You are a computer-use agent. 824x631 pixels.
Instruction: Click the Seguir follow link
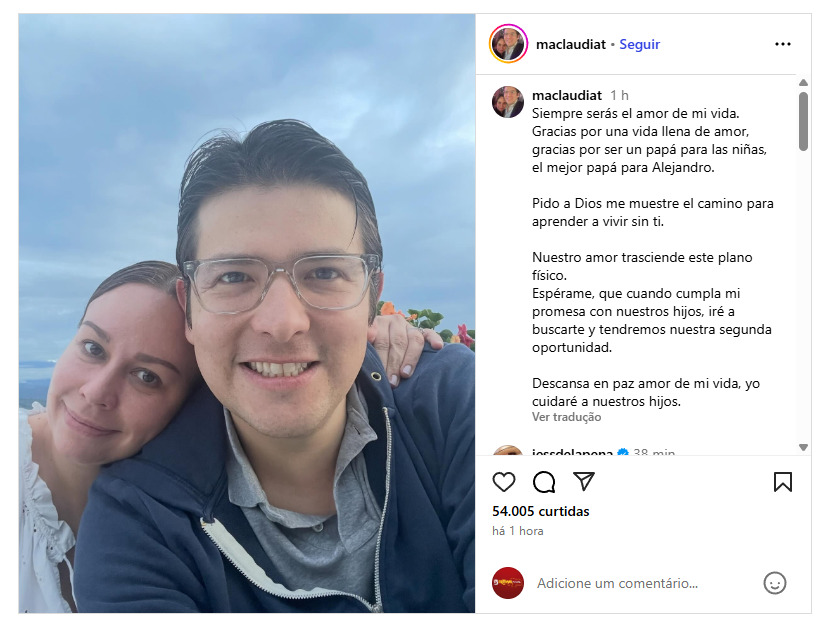pos(640,44)
